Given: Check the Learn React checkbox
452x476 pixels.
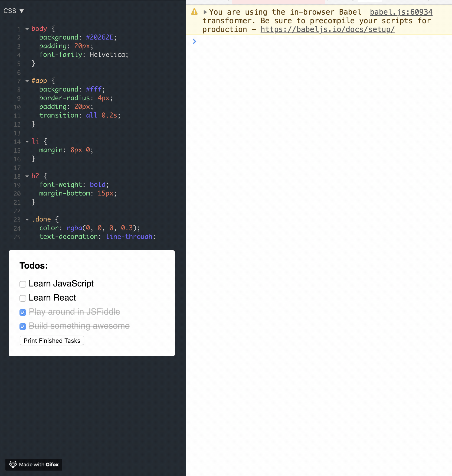Looking at the screenshot, I should tap(23, 298).
